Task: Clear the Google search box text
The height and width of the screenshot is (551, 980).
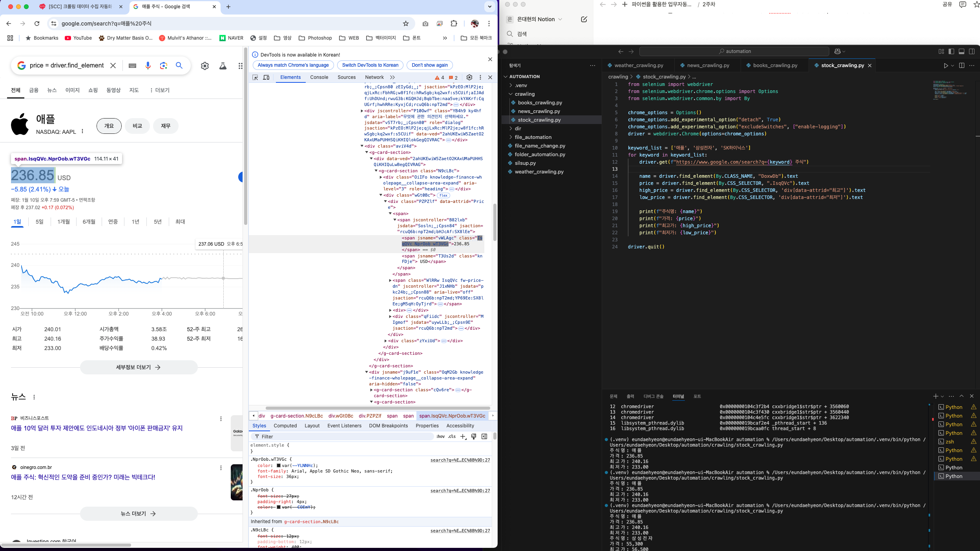Action: (x=113, y=66)
